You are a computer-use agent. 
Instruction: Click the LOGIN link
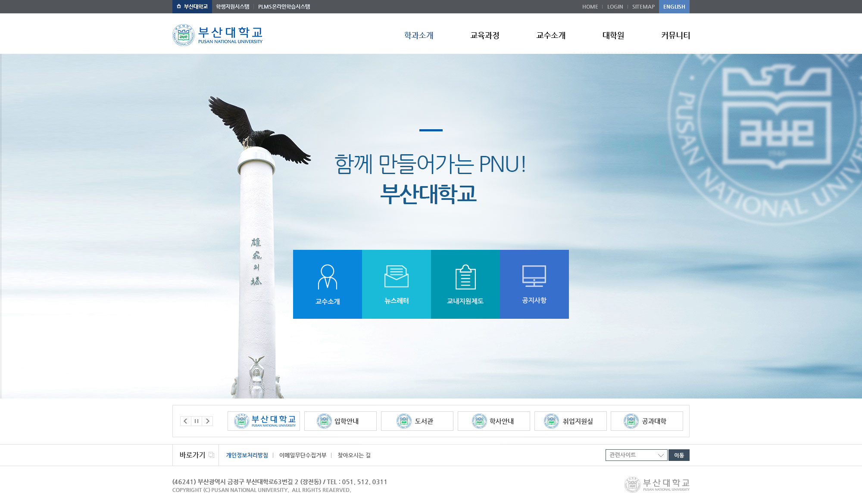tap(615, 6)
